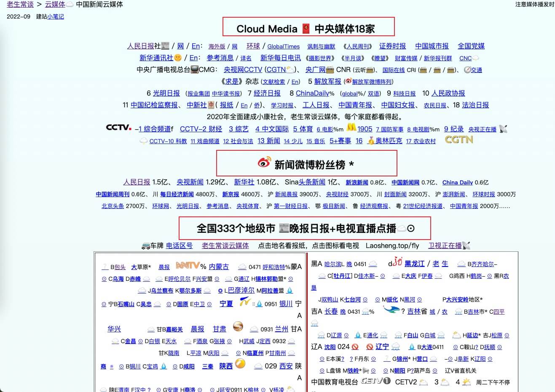The width and height of the screenshot is (555, 392).
Task: Open the gold CGTN logo
Action: pyautogui.click(x=459, y=140)
